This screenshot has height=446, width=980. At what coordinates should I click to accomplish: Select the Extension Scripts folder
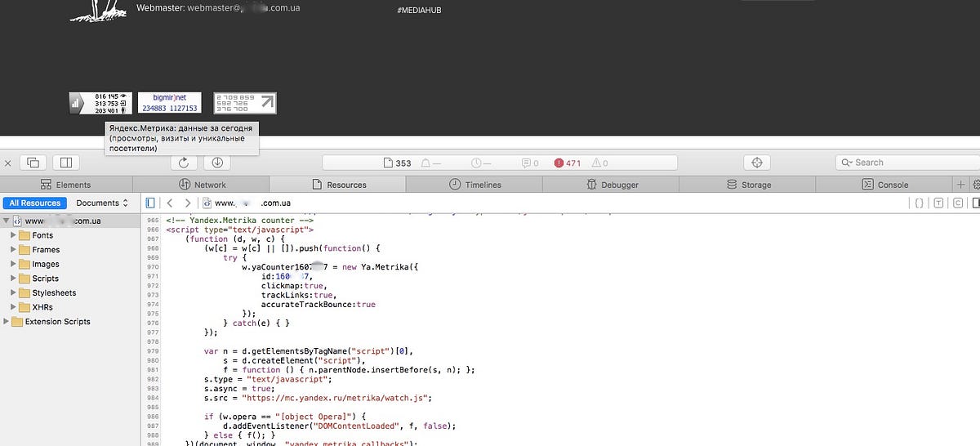pos(51,322)
